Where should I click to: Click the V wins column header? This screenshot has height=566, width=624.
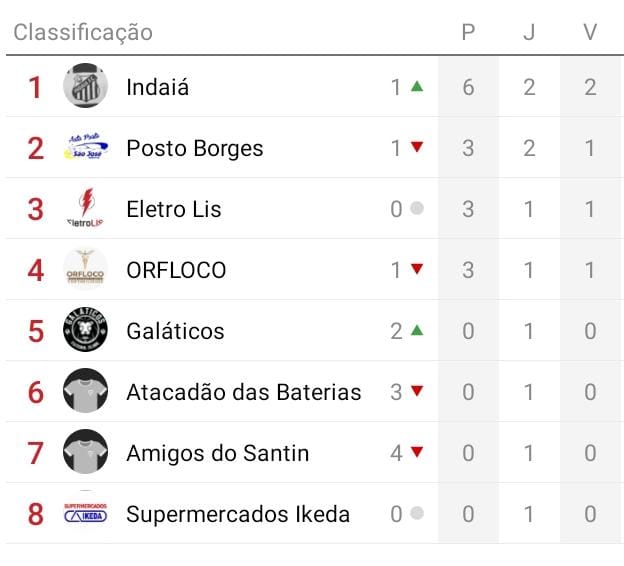590,32
